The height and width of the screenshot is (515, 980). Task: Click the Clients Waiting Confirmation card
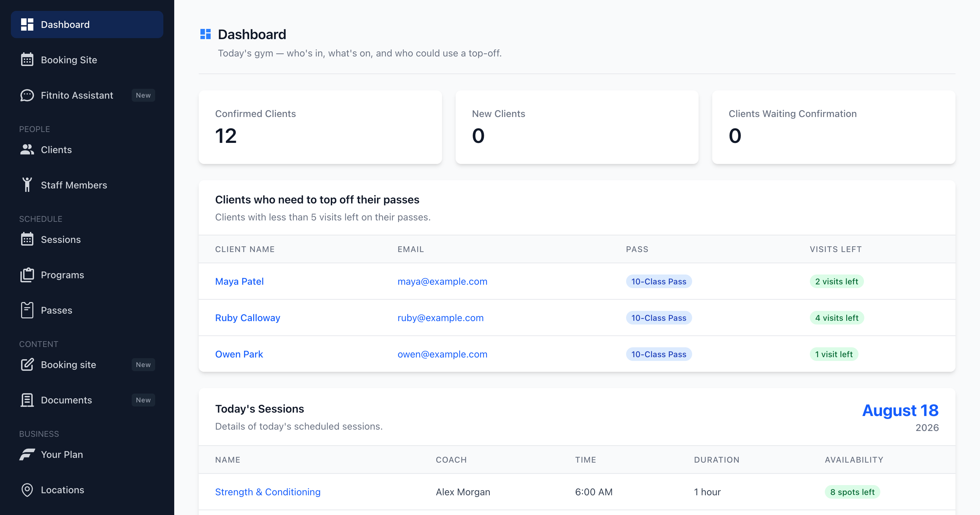[834, 127]
